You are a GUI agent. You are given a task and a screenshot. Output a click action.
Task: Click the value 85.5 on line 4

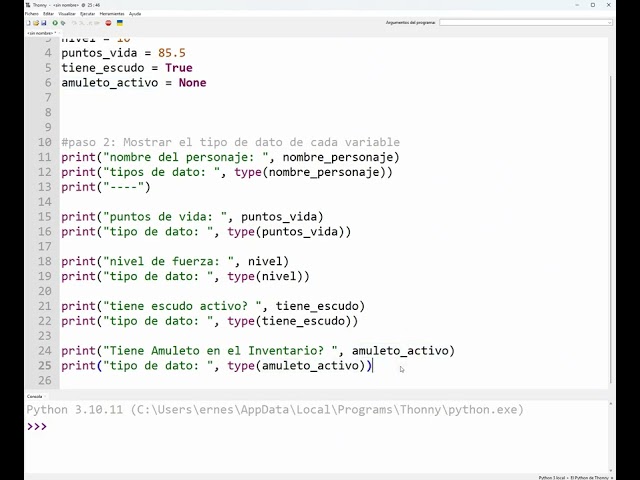click(172, 53)
